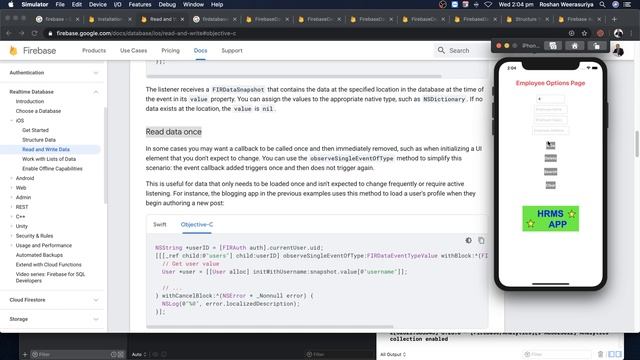Select the Objective-C code tab
Screen dimensions: 640x360
pyautogui.click(x=197, y=224)
